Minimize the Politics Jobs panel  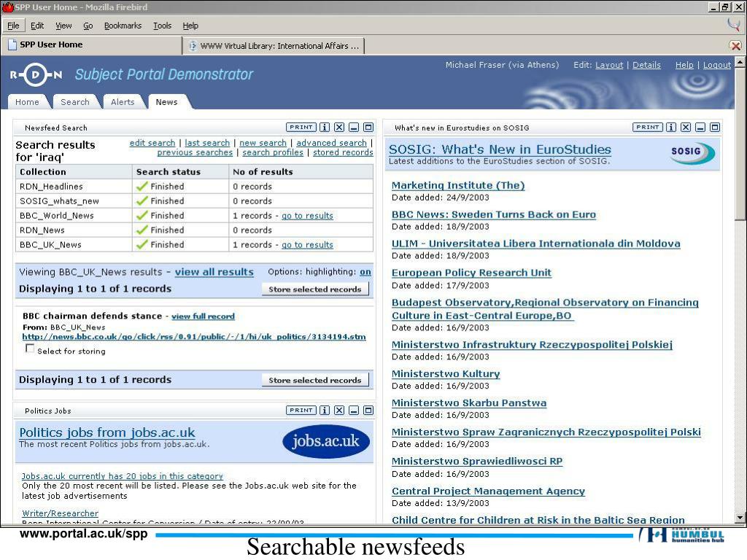point(354,410)
